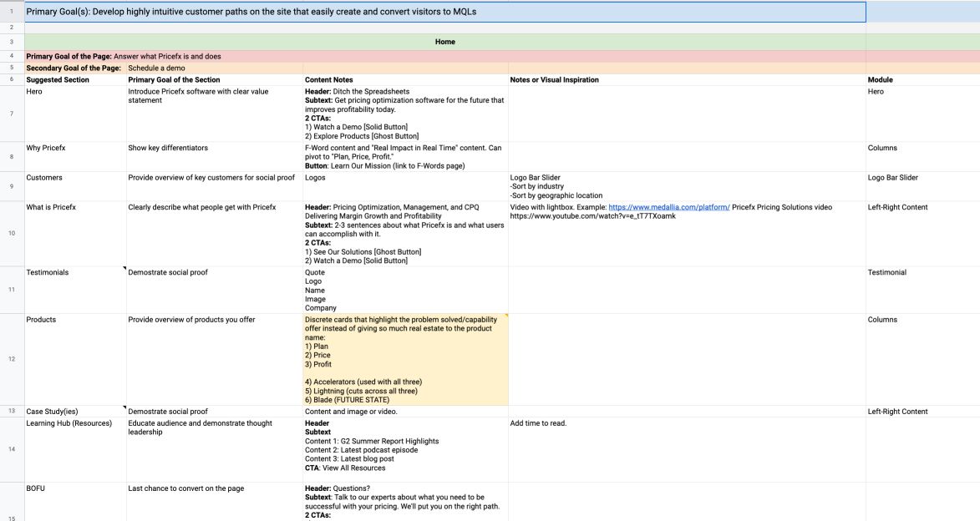980x521 pixels.
Task: Click the 'Primary Goal(s)' title cell
Action: (445, 12)
